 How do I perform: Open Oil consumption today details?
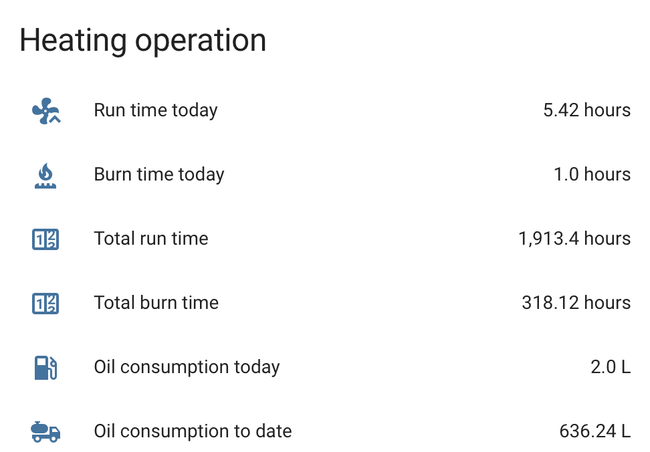click(x=187, y=367)
